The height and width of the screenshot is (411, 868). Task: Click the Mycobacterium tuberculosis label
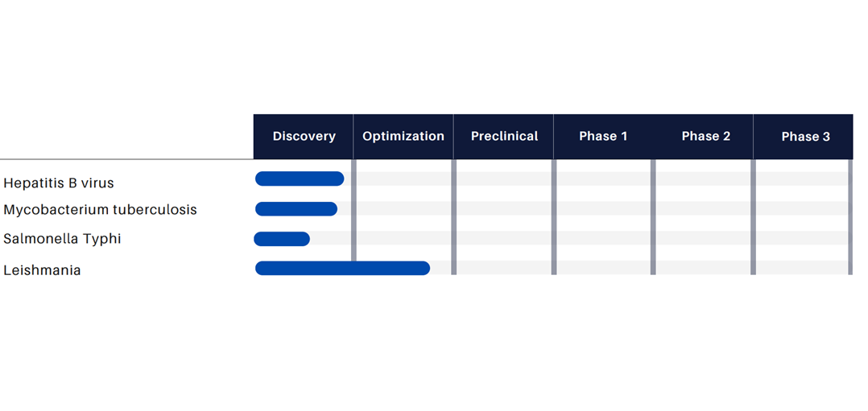coord(100,210)
